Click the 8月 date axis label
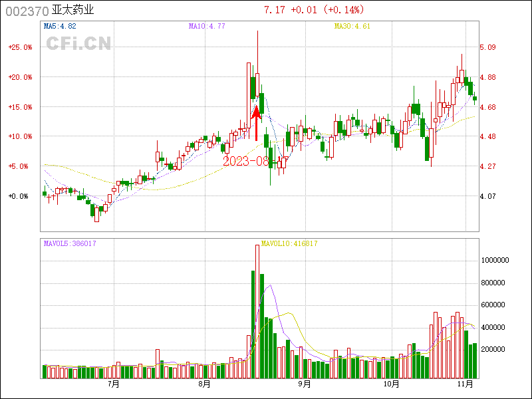 coord(204,384)
